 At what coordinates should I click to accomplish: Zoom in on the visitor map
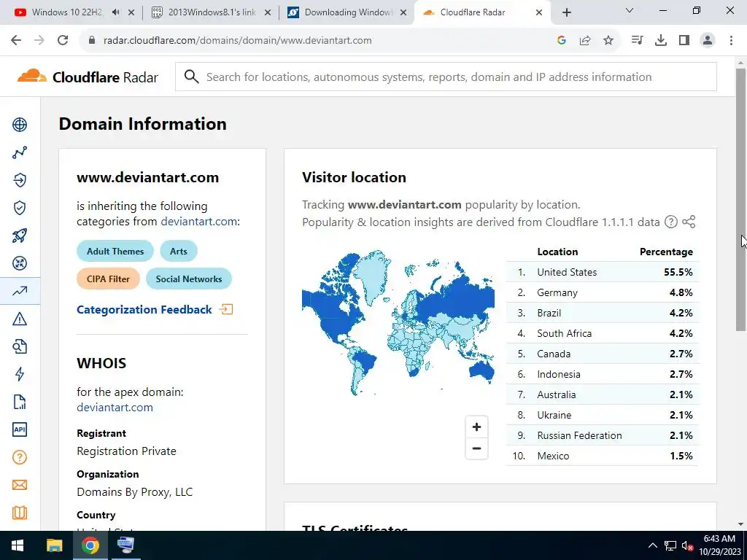coord(476,427)
